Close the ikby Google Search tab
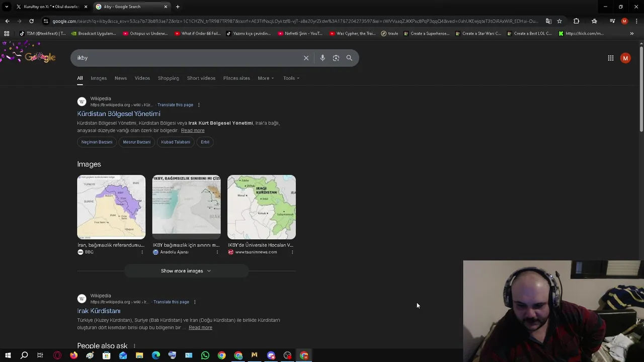644x362 pixels. click(166, 7)
